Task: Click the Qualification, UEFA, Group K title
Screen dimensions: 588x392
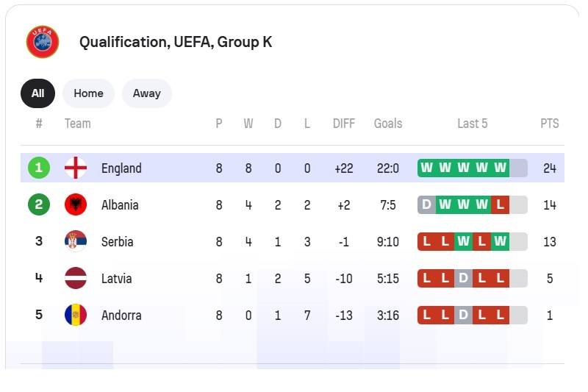Action: point(176,42)
